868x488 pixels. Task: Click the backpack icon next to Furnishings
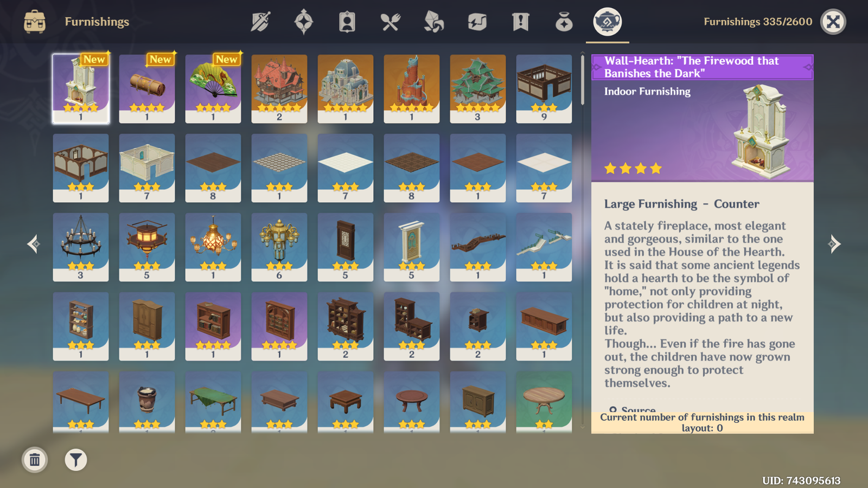pos(35,22)
